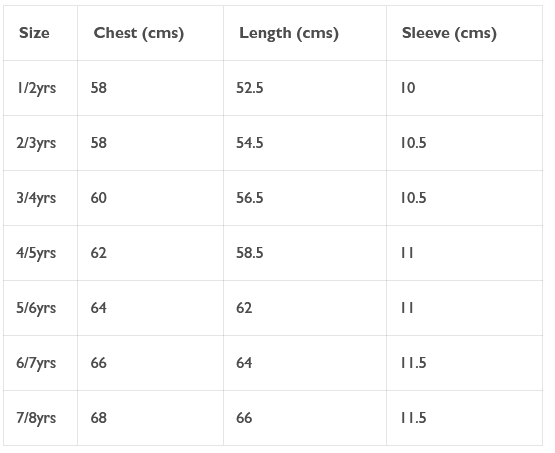
Task: Click sleeve value 10 for 1/2yrs
Action: coord(408,88)
